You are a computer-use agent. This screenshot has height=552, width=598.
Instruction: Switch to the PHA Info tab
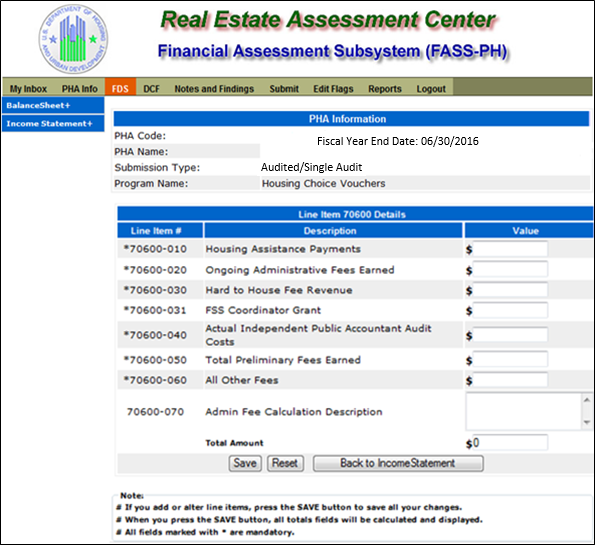click(80, 89)
